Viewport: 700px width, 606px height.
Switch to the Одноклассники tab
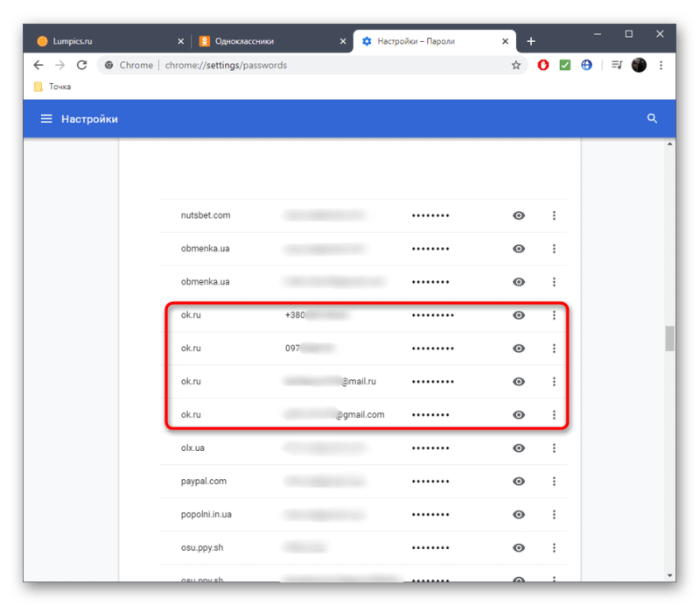point(271,41)
